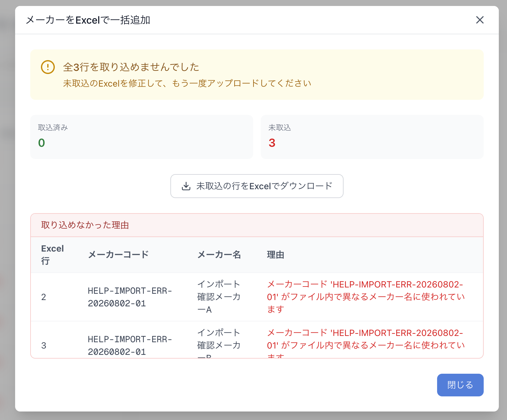The width and height of the screenshot is (507, 420).
Task: Click the maker name in Excel row 3
Action: coord(219,343)
